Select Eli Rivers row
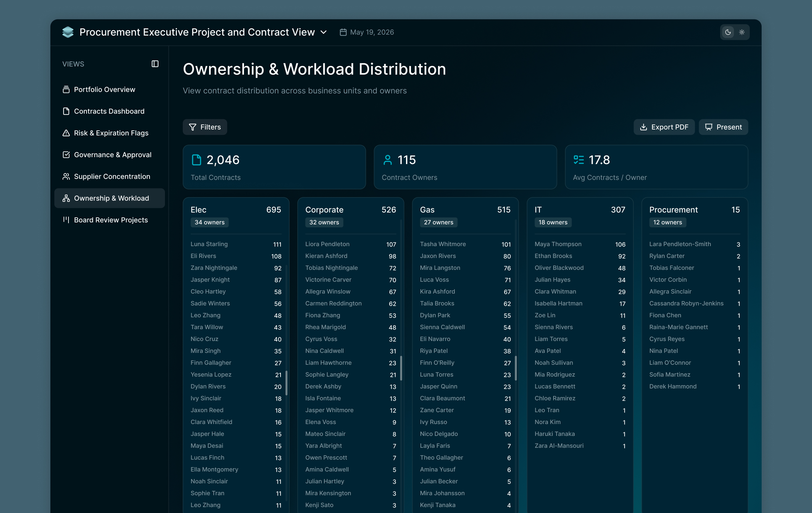This screenshot has width=812, height=513. click(x=236, y=256)
